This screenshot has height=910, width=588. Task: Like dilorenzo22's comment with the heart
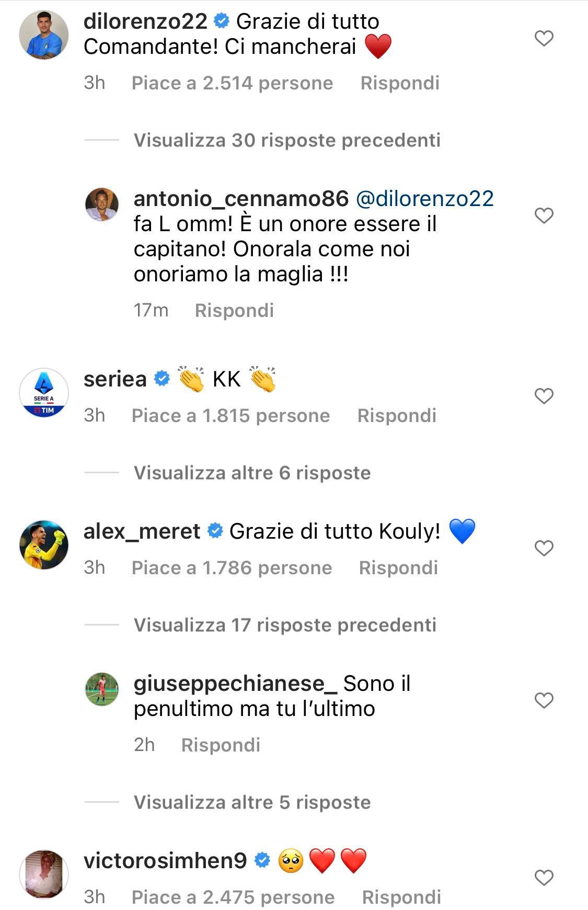(544, 38)
